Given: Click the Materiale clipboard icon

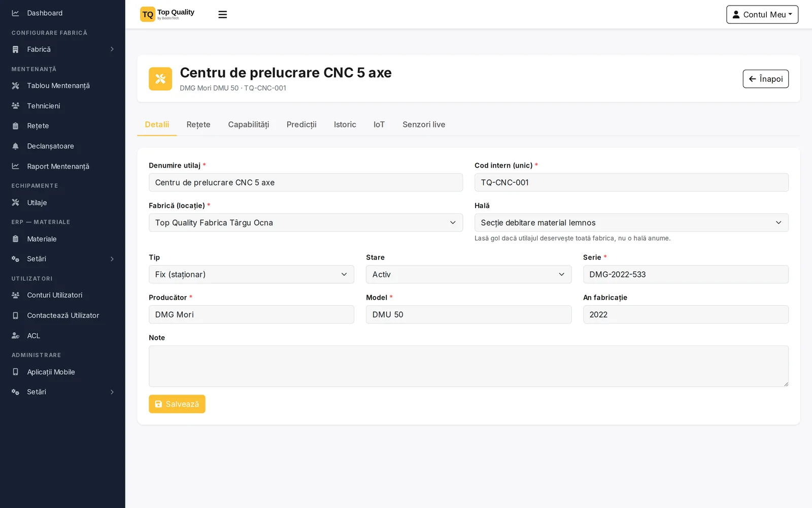Looking at the screenshot, I should click(15, 239).
